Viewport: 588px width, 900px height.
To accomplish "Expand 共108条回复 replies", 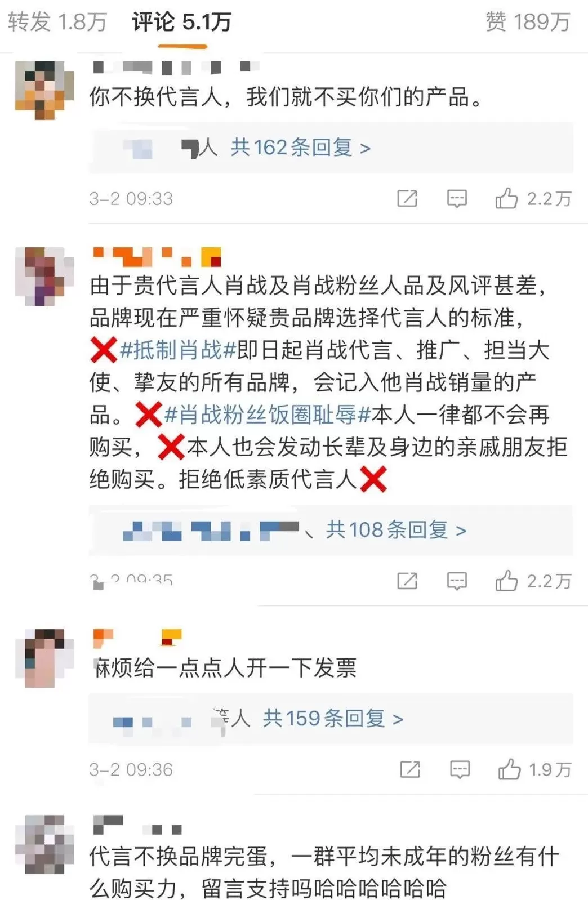I will click(x=396, y=530).
